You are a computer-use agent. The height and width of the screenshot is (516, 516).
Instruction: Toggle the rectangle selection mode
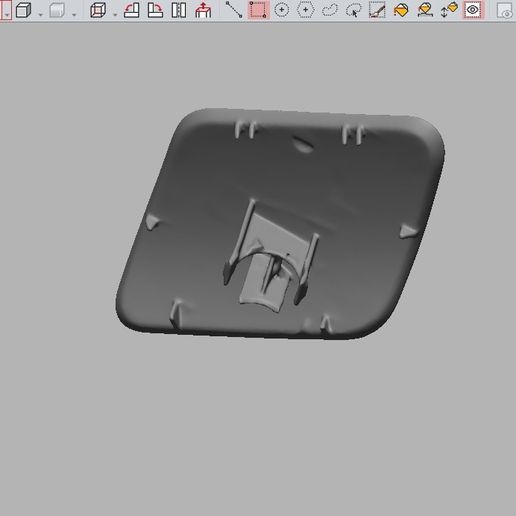click(258, 10)
